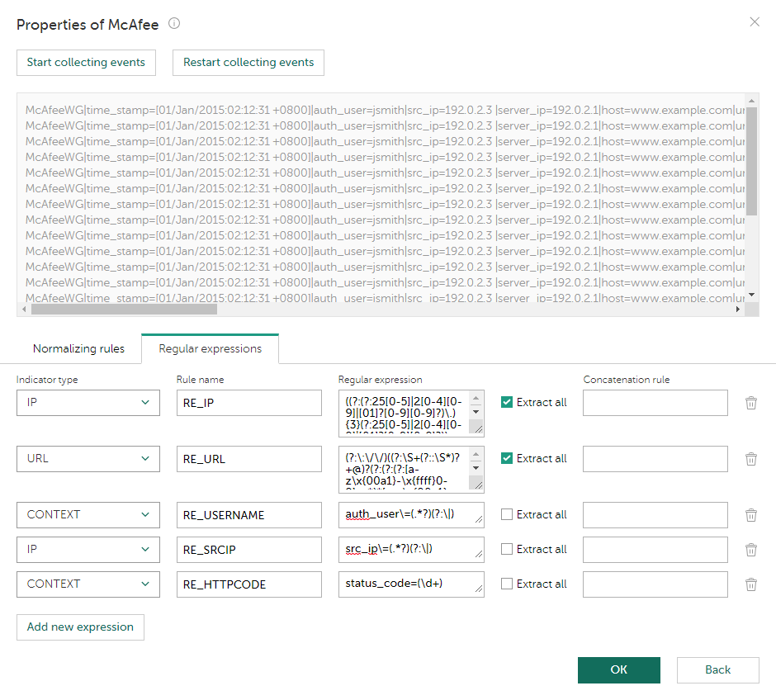Click the Start collecting events button
776x700 pixels.
click(86, 62)
